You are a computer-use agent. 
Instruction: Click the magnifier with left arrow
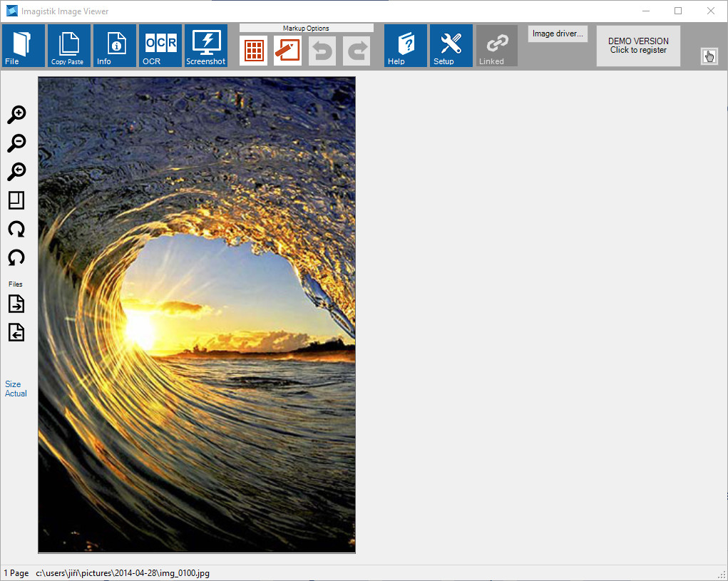[16, 171]
